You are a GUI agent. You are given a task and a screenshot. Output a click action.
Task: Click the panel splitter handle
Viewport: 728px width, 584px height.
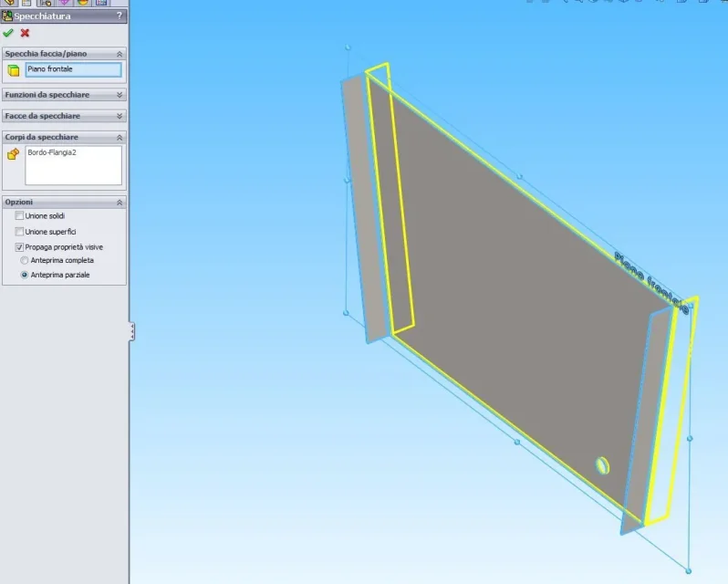pyautogui.click(x=131, y=331)
